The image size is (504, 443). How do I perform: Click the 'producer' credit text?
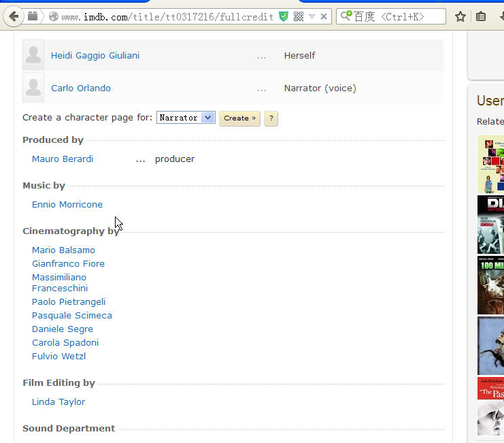point(175,159)
